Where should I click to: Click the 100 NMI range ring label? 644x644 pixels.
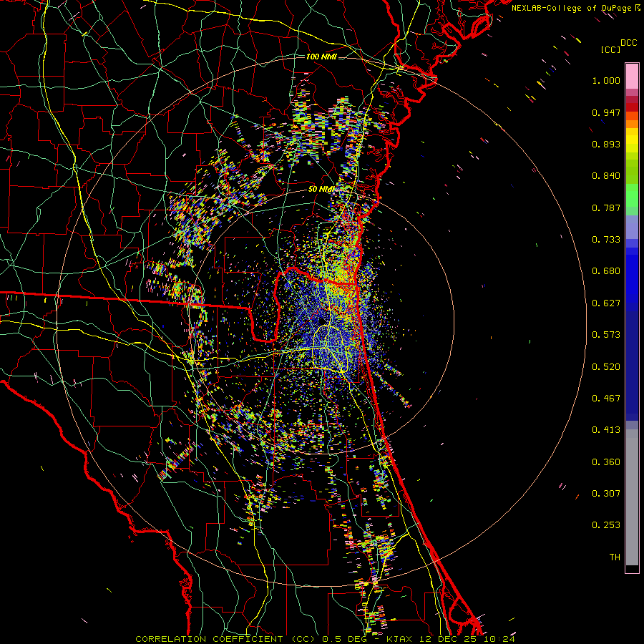[x=321, y=57]
